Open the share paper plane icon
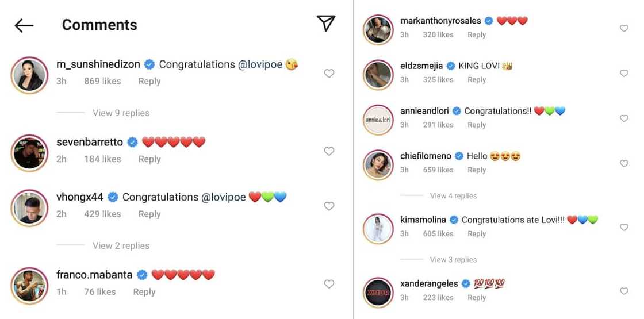The height and width of the screenshot is (319, 644). tap(325, 24)
